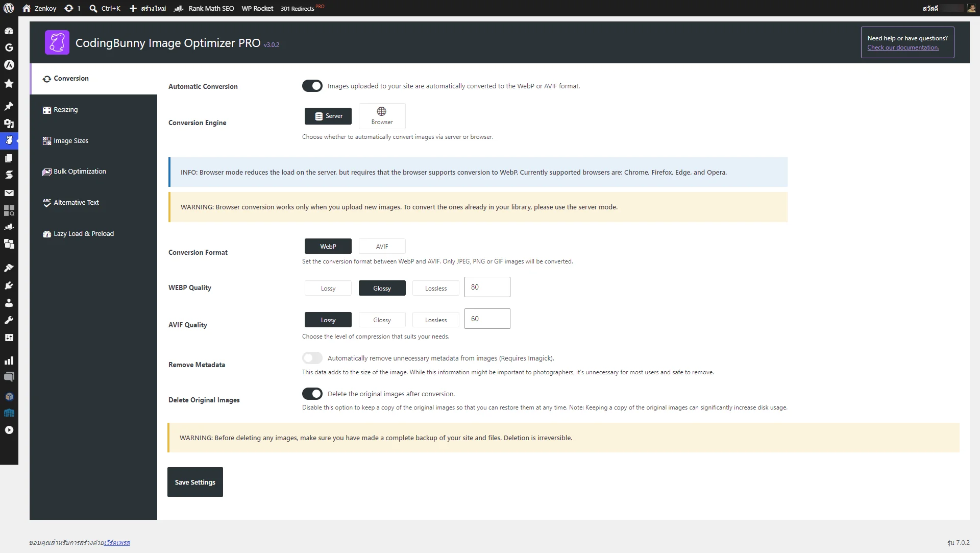Set AVIF Quality to Glossy
Image resolution: width=980 pixels, height=553 pixels.
coord(382,320)
